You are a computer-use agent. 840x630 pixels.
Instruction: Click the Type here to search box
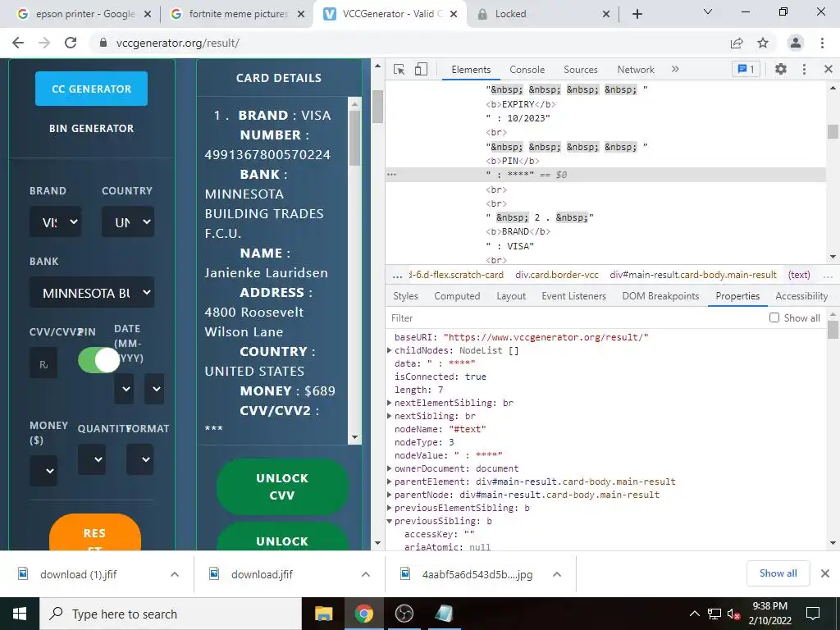171,614
